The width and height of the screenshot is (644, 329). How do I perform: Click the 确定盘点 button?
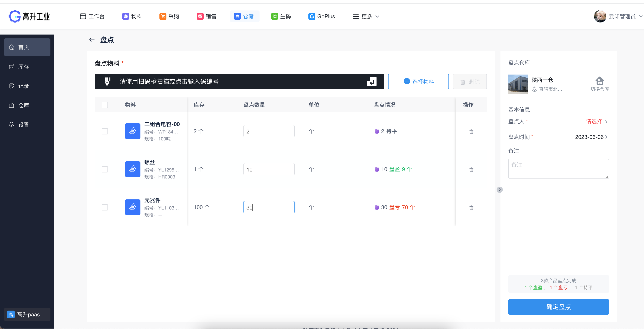coord(558,307)
